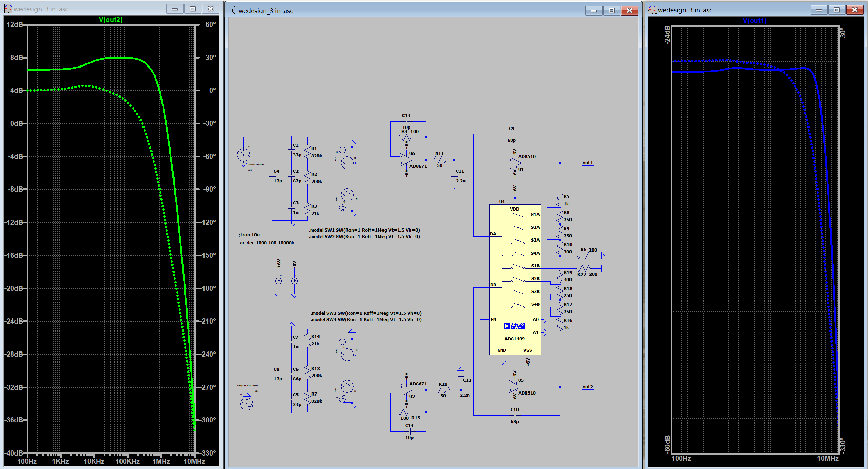Click the AC voltage source beside C1
This screenshot has height=469, width=868.
pyautogui.click(x=243, y=155)
